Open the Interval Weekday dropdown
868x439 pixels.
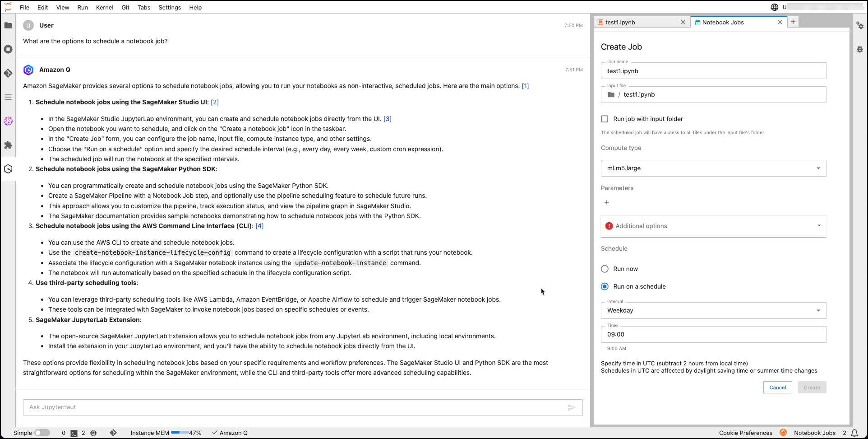coord(714,311)
